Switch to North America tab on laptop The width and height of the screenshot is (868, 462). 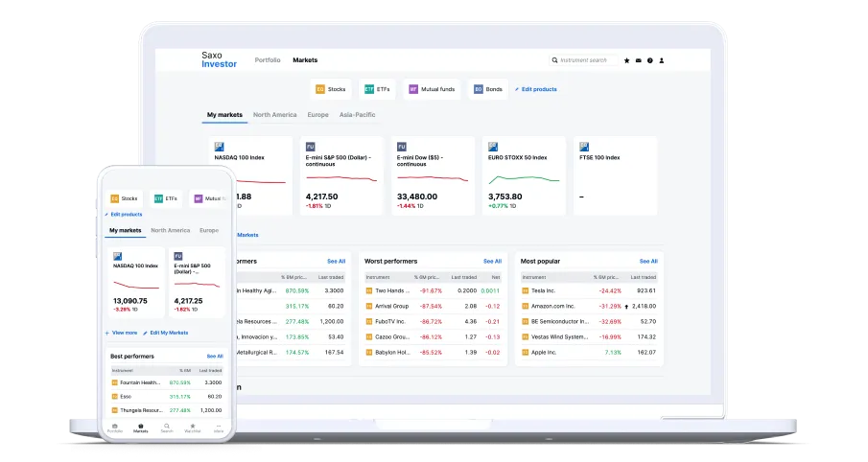point(275,115)
